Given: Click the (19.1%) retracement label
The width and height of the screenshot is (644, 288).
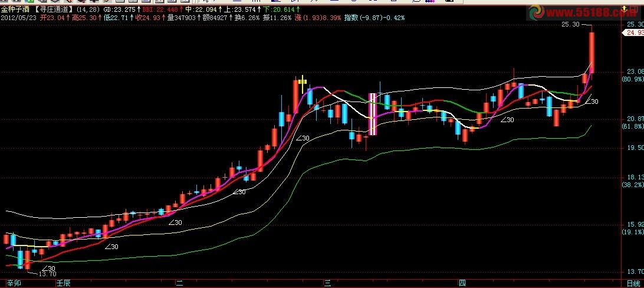Looking at the screenshot, I should point(633,232).
